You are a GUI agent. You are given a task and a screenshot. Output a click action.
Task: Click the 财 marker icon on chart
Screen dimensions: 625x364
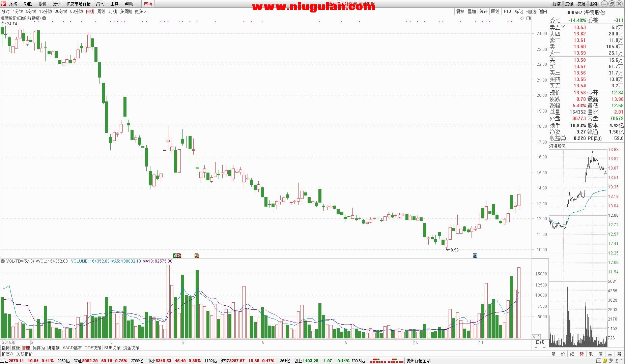pos(475,256)
